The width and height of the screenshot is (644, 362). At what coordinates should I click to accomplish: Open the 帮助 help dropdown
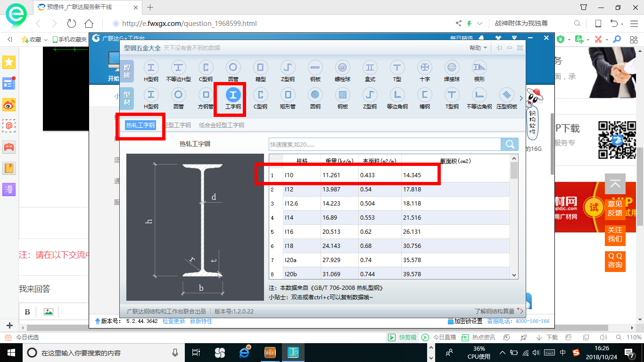pyautogui.click(x=478, y=48)
